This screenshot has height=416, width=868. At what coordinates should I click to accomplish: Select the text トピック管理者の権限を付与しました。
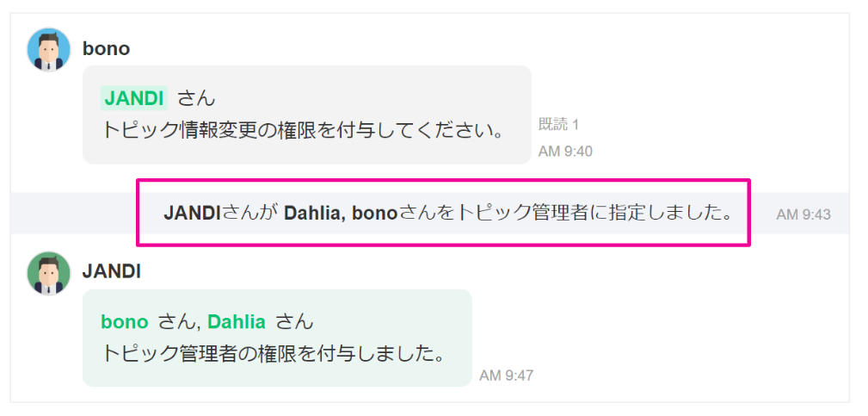point(273,353)
